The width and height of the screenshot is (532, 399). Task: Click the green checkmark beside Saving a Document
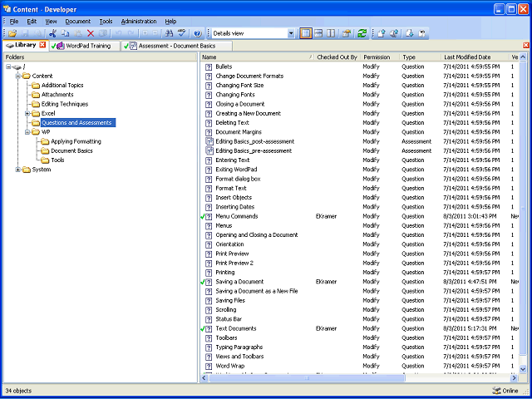pyautogui.click(x=203, y=282)
